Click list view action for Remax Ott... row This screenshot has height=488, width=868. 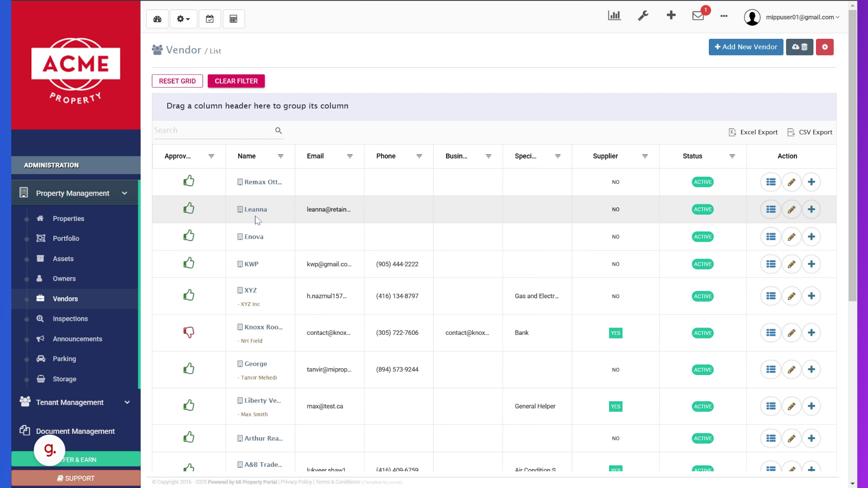click(771, 182)
